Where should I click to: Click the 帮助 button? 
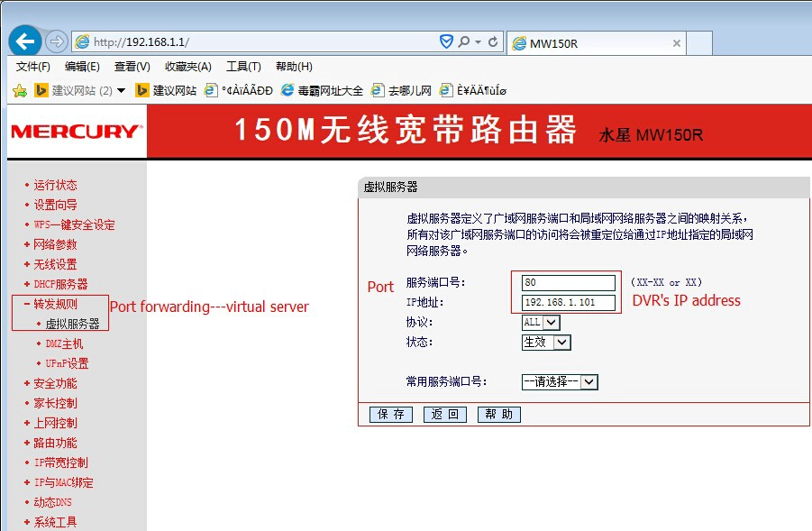pos(498,414)
